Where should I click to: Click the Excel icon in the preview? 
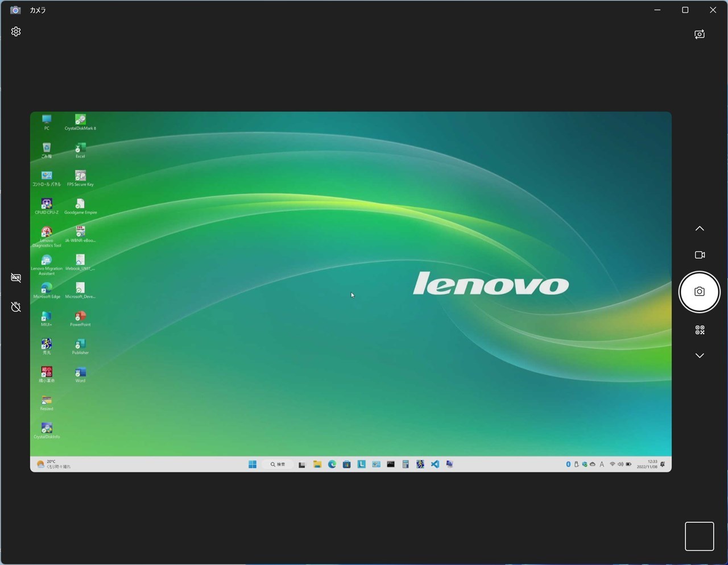[80, 151]
